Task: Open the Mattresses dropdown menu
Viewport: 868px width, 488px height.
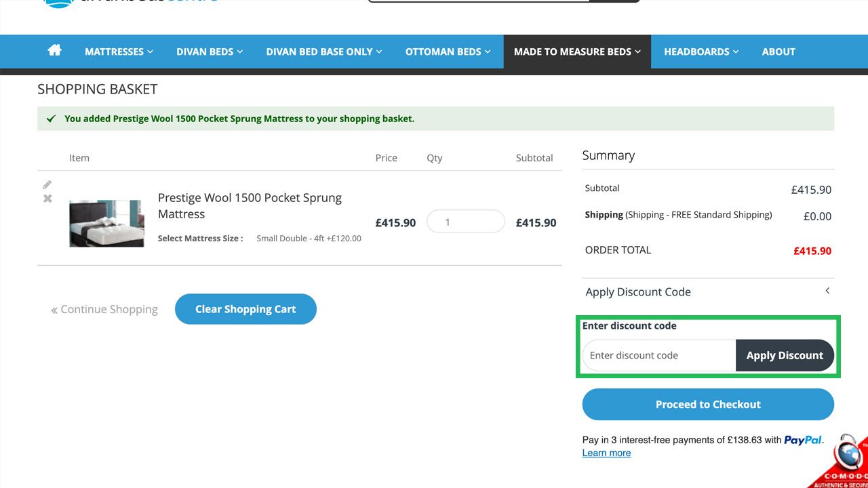Action: click(x=119, y=52)
